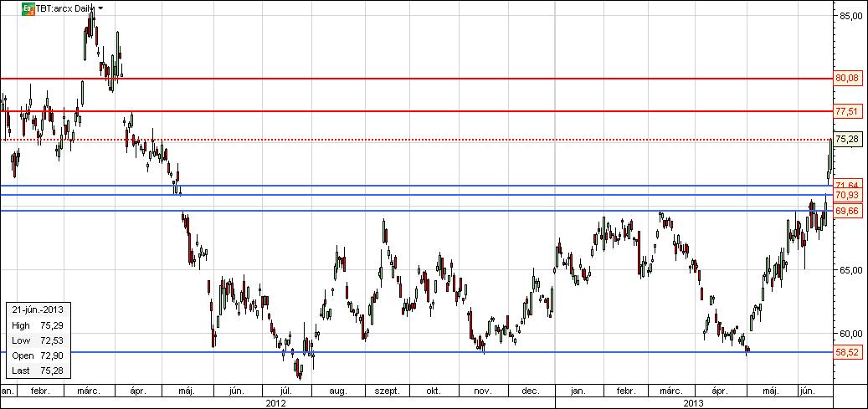The image size is (868, 409).
Task: Click the aug. month label on time axis
Action: click(338, 391)
